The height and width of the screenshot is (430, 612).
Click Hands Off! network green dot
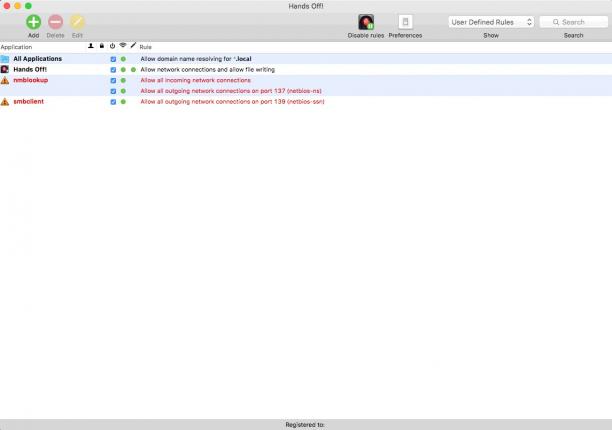[123, 70]
